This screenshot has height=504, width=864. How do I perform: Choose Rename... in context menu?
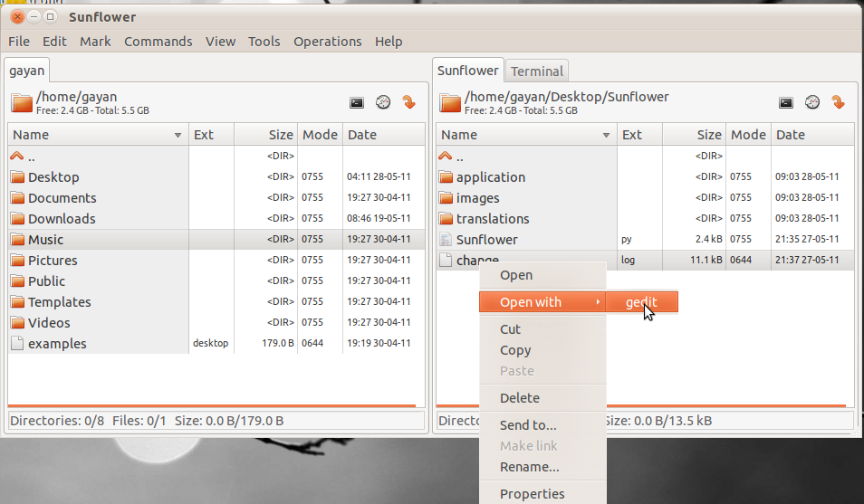point(542,467)
